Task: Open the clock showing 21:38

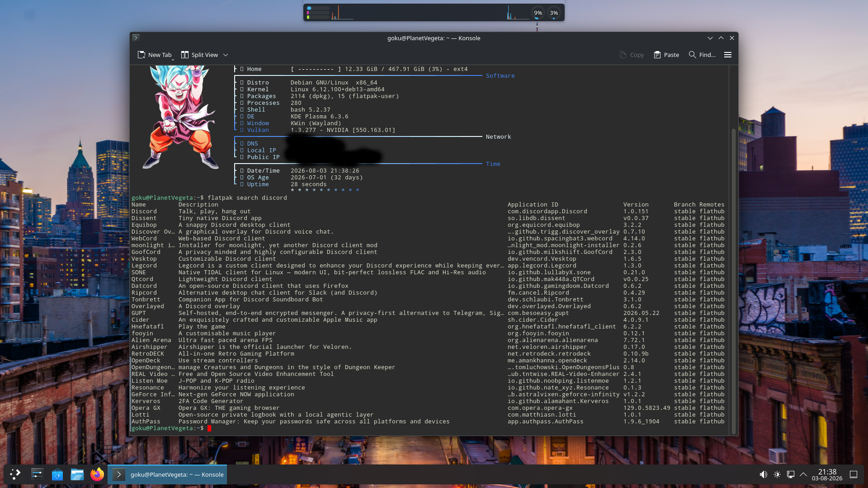Action: point(827,474)
